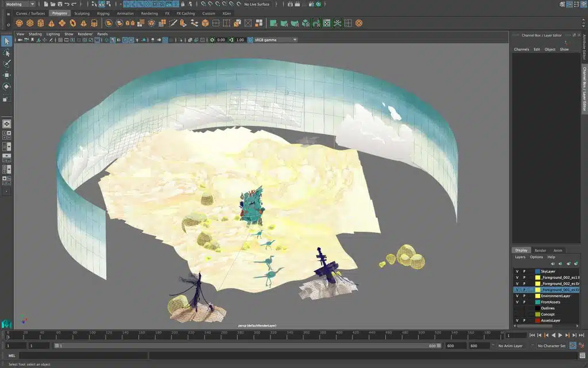Screen dimensions: 588x368
Task: Open the Shading menu in viewport panel
Action: pyautogui.click(x=35, y=34)
